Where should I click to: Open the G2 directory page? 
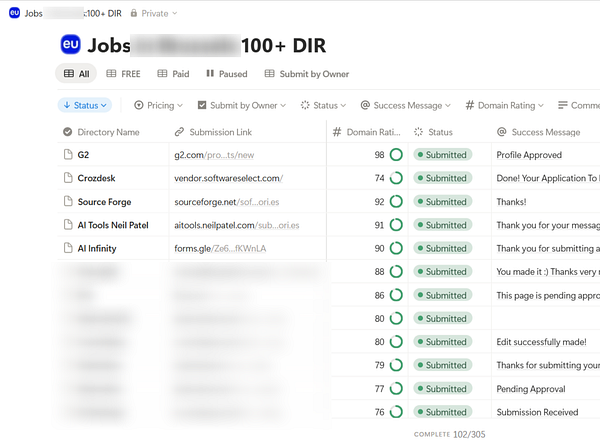coord(83,155)
